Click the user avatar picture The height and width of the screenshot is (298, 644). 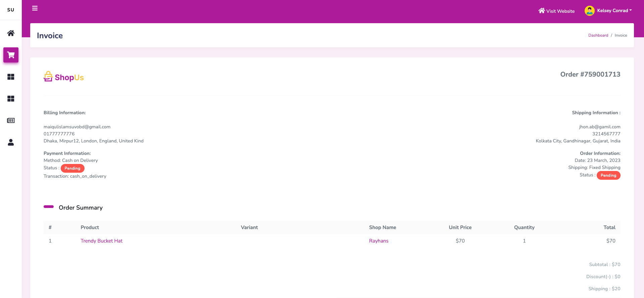(589, 11)
